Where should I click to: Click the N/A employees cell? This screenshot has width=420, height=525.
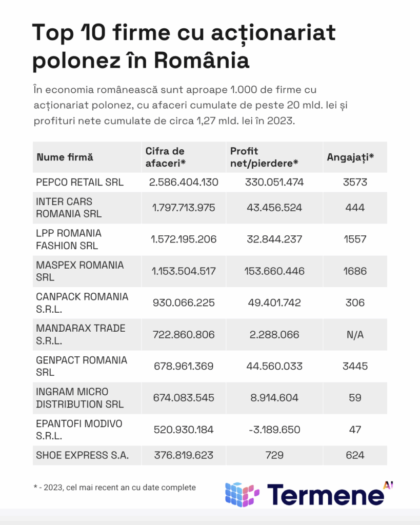[354, 334]
